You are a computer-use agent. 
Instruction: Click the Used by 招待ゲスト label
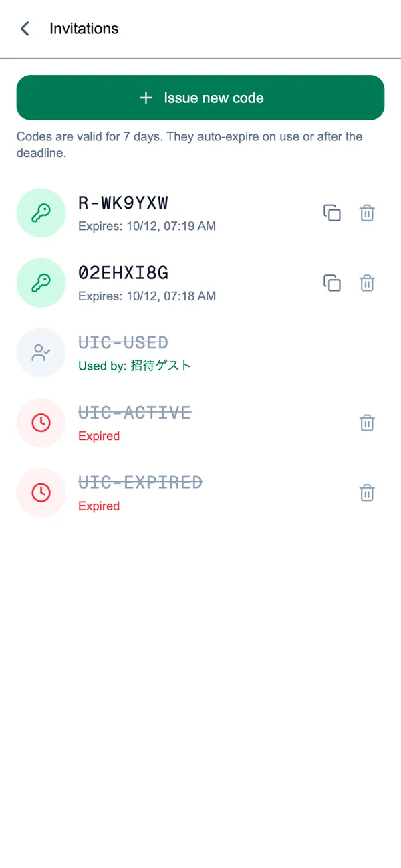pos(134,366)
